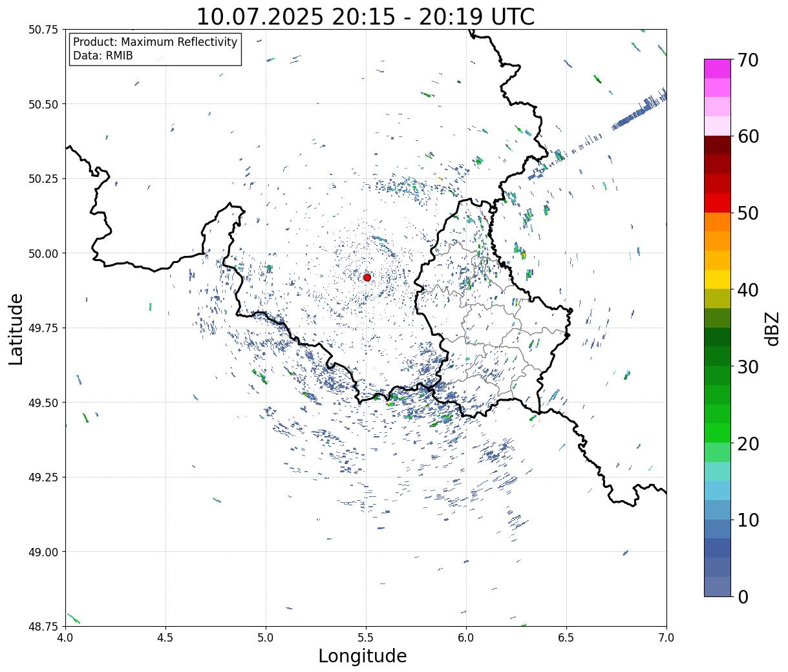Click the 'Longitude' axis label
Screen dimensions: 788x672
(x=363, y=656)
